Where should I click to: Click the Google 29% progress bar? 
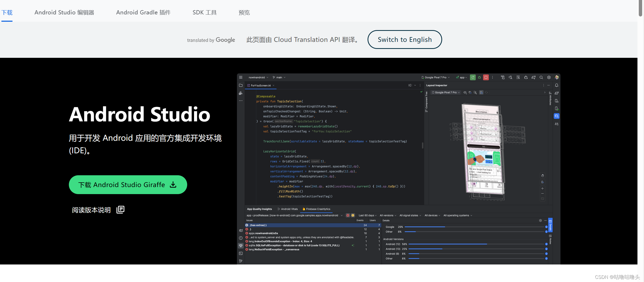point(474,227)
